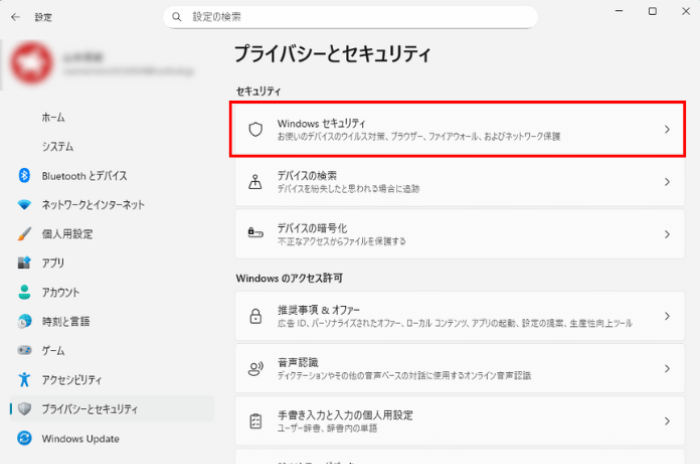Open ゲーム settings

112,350
